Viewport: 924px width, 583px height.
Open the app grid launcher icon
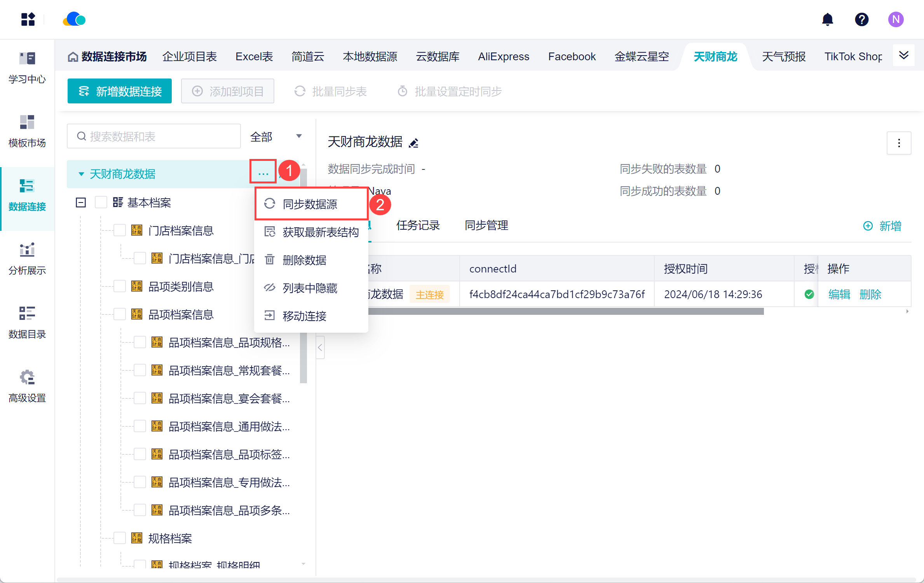click(28, 19)
